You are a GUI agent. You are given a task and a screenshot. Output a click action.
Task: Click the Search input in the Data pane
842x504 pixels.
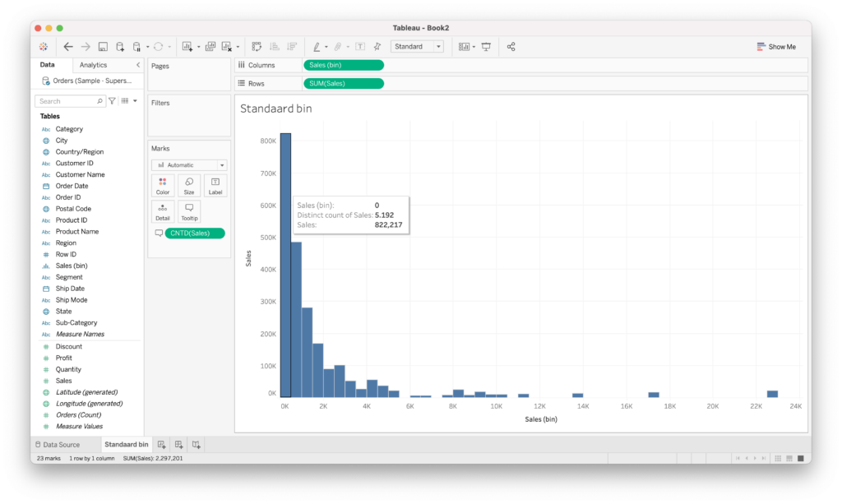tap(67, 101)
